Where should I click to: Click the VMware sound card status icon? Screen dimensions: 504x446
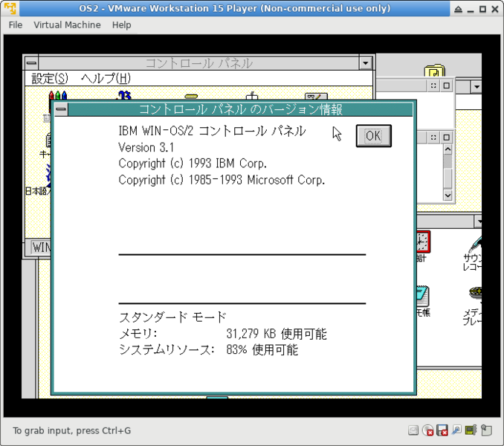click(471, 430)
